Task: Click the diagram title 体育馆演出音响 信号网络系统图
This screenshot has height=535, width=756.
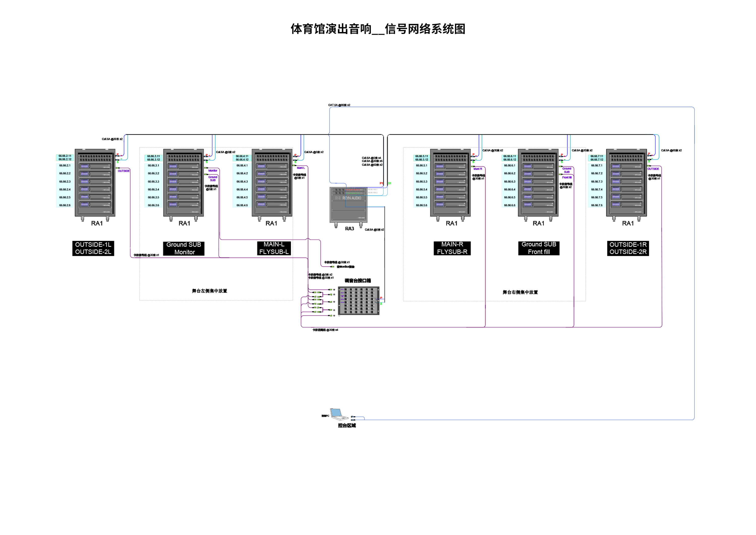Action: click(378, 29)
